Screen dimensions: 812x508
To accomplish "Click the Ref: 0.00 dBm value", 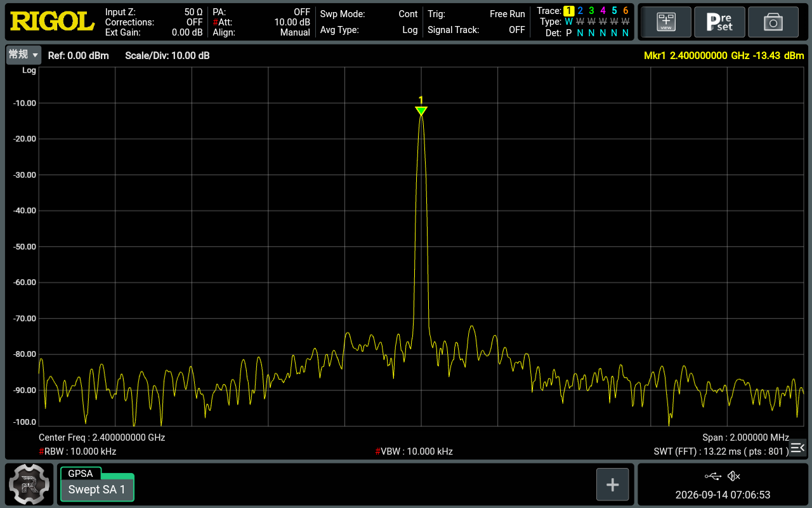I will [79, 56].
